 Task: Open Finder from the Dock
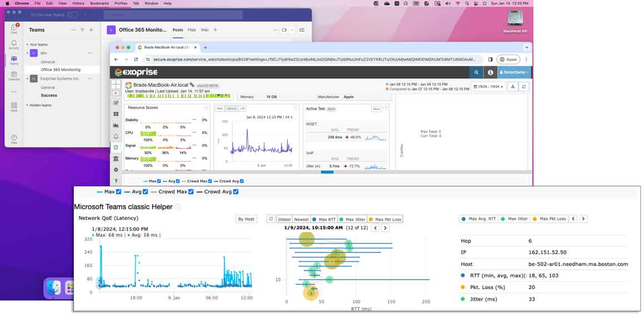(54, 287)
